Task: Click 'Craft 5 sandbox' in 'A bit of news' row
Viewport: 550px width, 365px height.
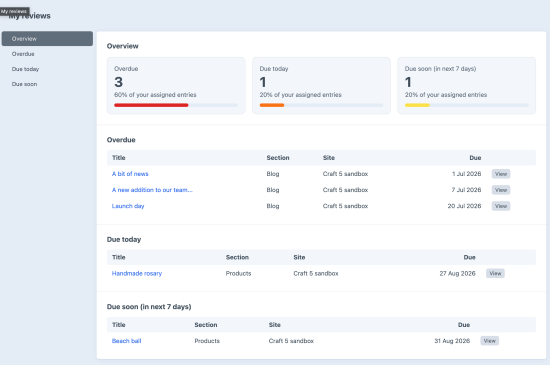Action: [x=346, y=174]
